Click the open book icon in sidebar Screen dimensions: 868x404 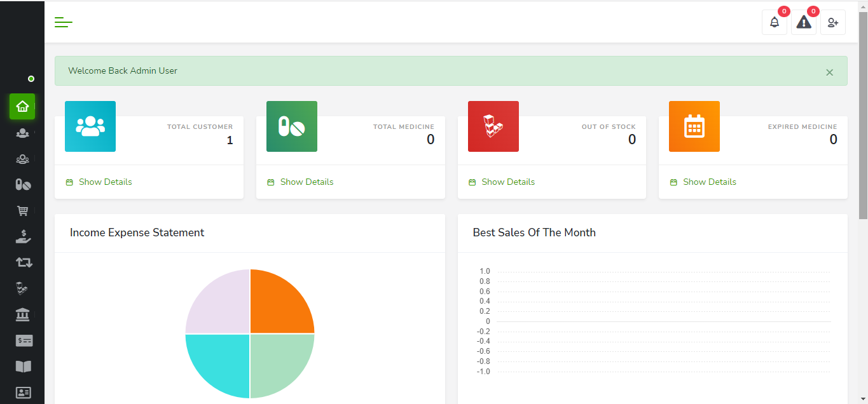(23, 367)
